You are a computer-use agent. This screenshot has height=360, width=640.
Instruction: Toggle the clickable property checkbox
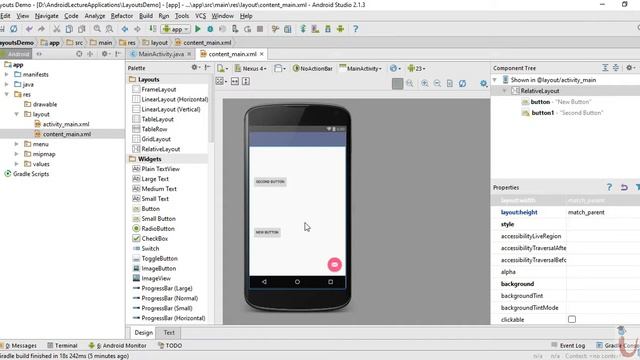[x=572, y=319]
